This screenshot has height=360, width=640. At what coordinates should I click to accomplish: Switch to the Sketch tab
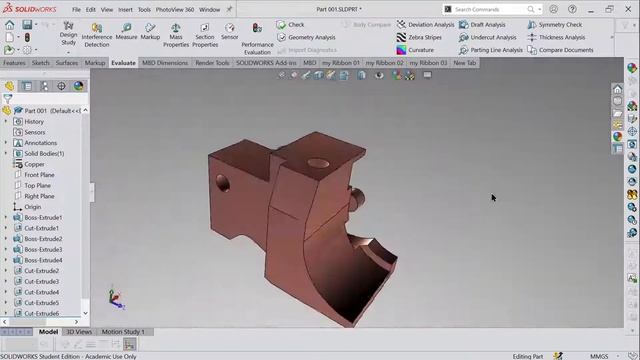pos(40,63)
